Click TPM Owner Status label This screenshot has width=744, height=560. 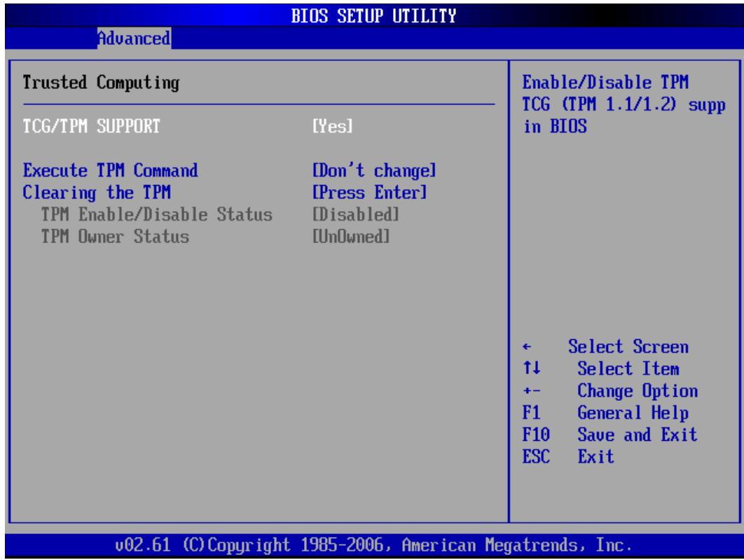coord(115,236)
